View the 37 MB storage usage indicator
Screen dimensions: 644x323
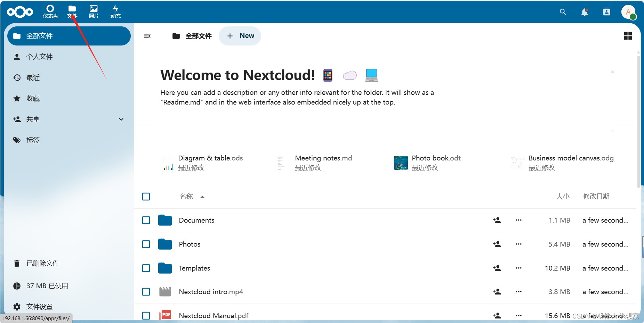47,286
